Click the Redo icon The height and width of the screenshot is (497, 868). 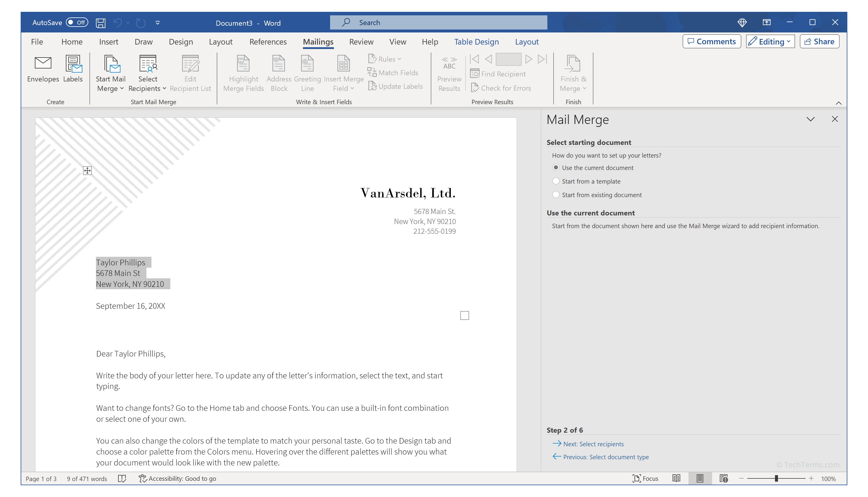[141, 22]
